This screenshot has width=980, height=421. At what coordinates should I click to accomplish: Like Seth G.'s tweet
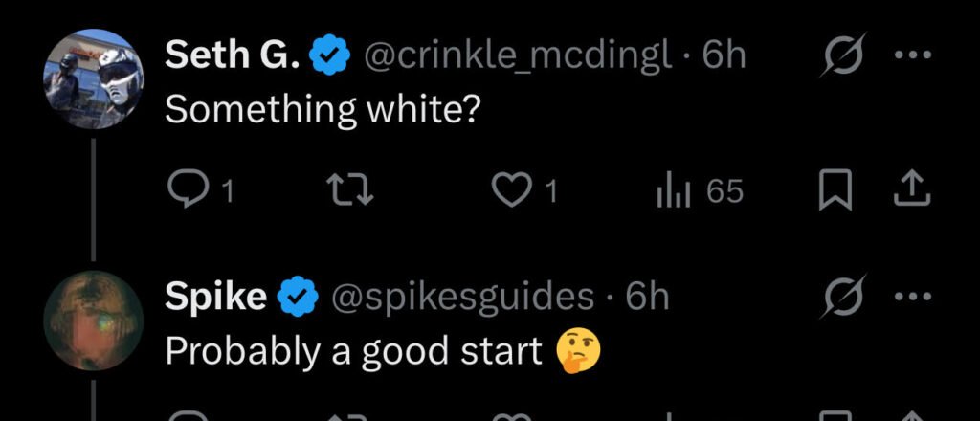pyautogui.click(x=515, y=191)
